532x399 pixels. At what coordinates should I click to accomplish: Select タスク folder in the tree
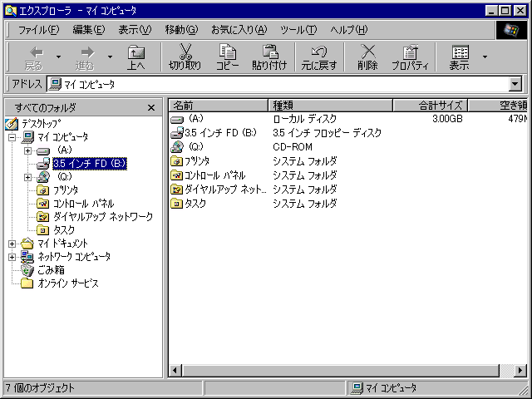click(64, 230)
